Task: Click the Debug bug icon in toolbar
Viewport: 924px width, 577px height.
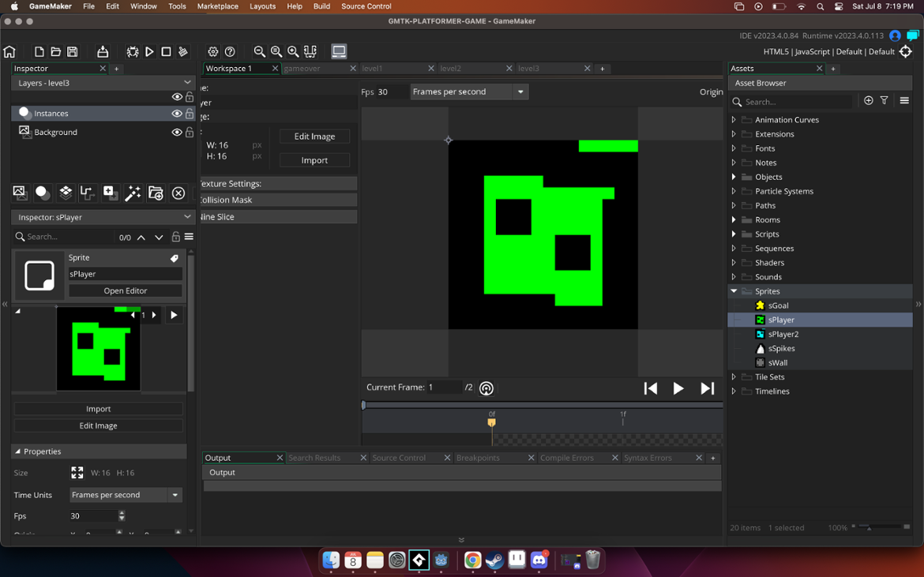Action: (x=133, y=52)
